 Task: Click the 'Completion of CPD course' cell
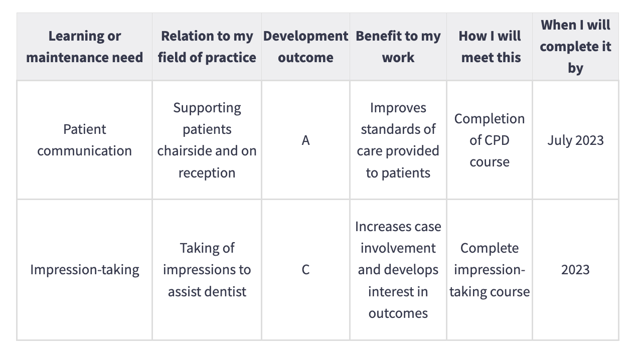490,140
